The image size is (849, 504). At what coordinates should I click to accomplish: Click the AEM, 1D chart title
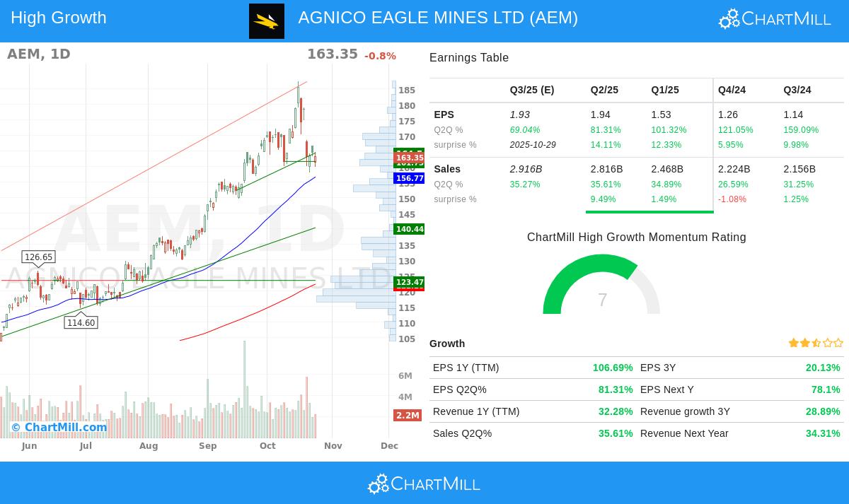click(x=38, y=54)
